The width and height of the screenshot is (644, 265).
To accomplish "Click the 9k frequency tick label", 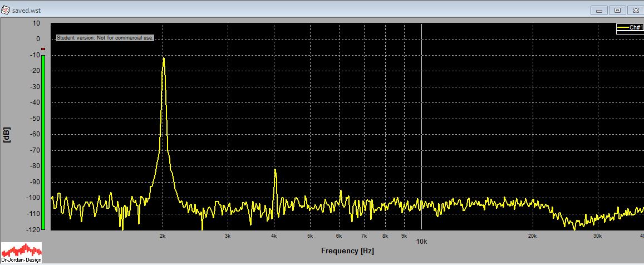I will [404, 236].
